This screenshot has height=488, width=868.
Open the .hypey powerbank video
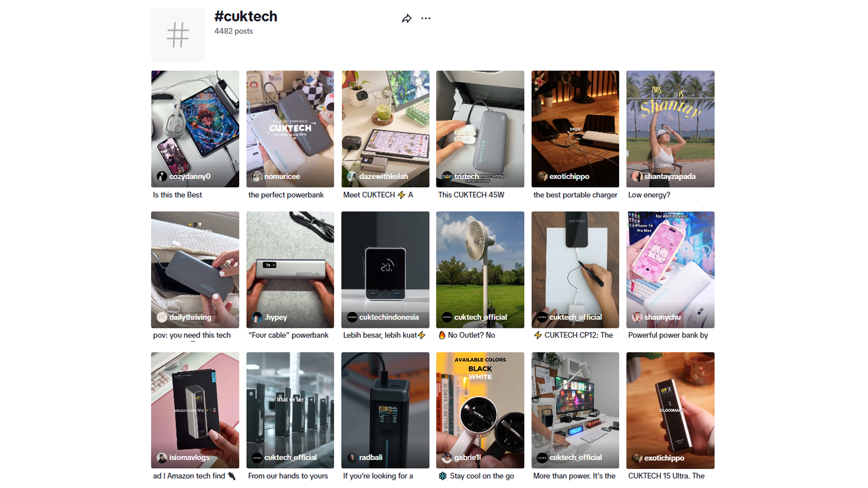[x=290, y=270]
